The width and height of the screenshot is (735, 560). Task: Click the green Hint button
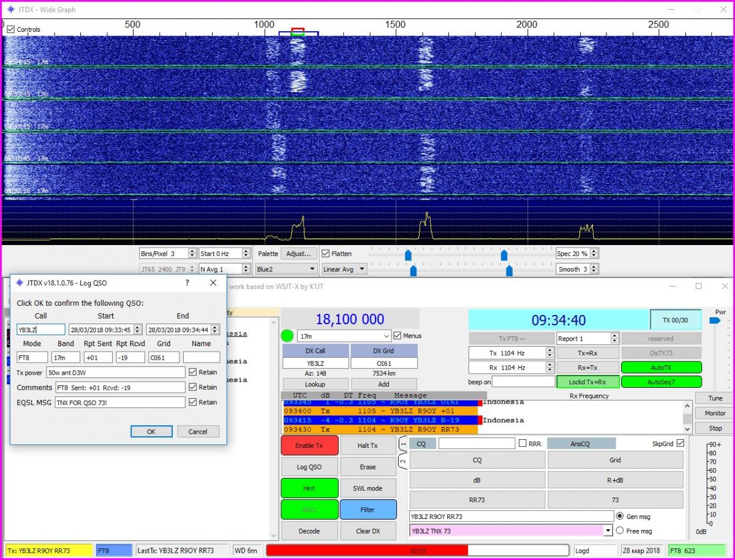[x=309, y=488]
